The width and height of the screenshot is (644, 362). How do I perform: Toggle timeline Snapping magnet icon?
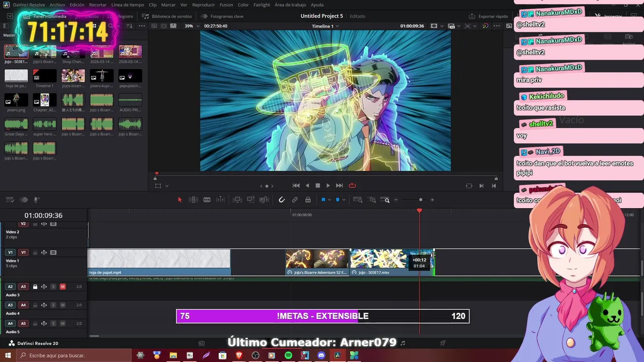[282, 200]
